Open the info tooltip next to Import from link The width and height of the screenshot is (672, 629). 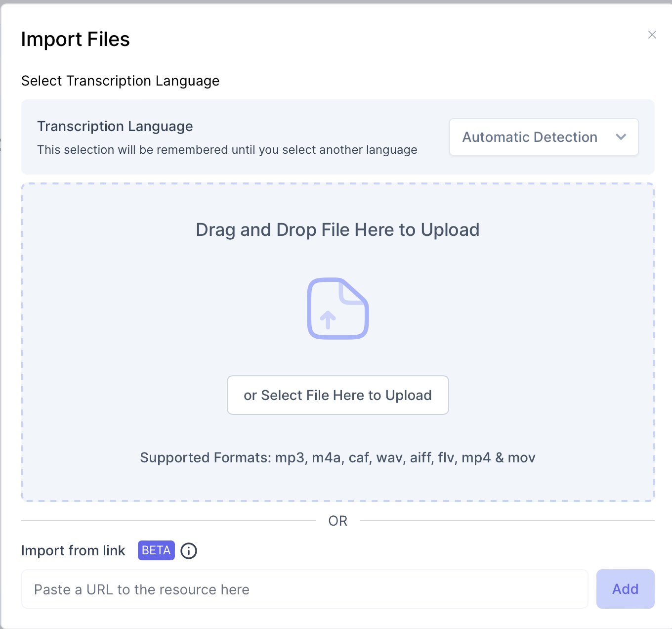coord(189,550)
